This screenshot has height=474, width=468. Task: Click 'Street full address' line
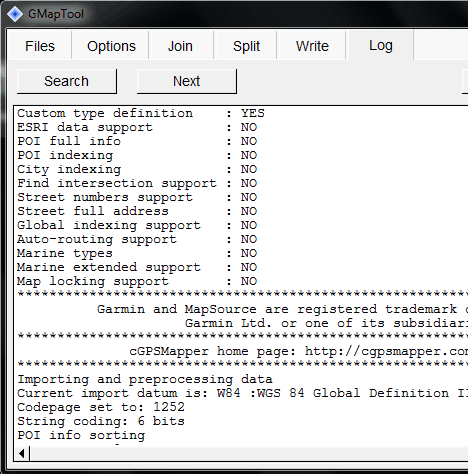click(137, 211)
